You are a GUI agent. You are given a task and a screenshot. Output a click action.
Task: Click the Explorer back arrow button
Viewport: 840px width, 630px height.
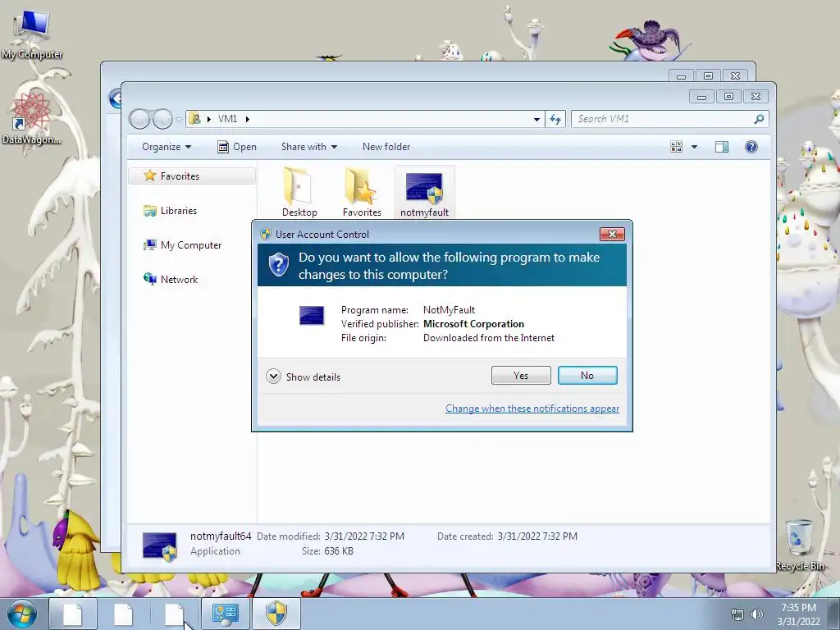(139, 119)
